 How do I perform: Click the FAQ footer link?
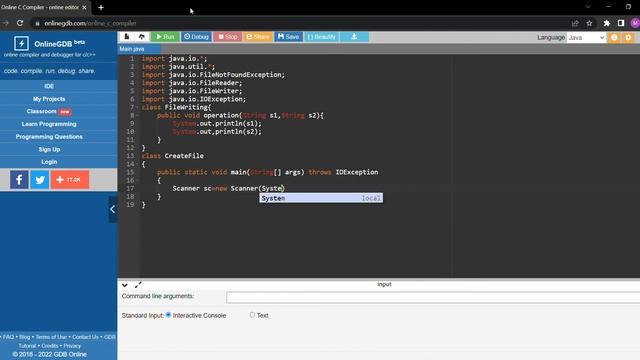pos(8,337)
